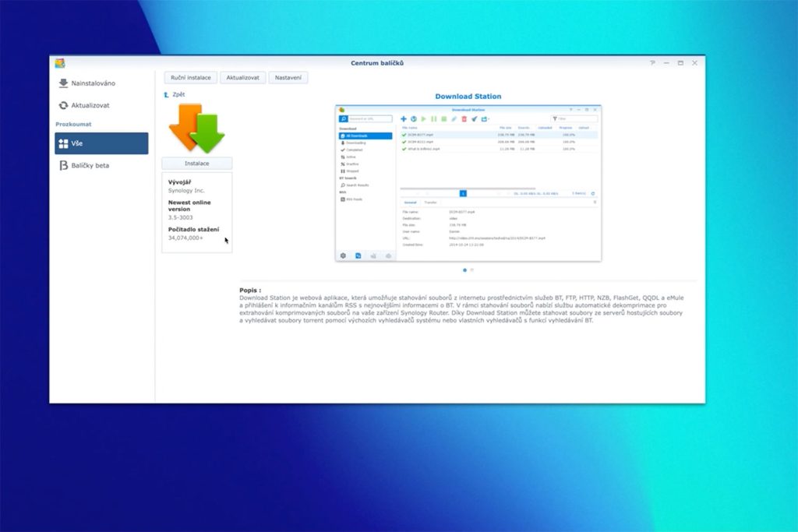Screen dimensions: 798x532
Task: Click the Aktualizovat toolbar button
Action: tap(243, 78)
